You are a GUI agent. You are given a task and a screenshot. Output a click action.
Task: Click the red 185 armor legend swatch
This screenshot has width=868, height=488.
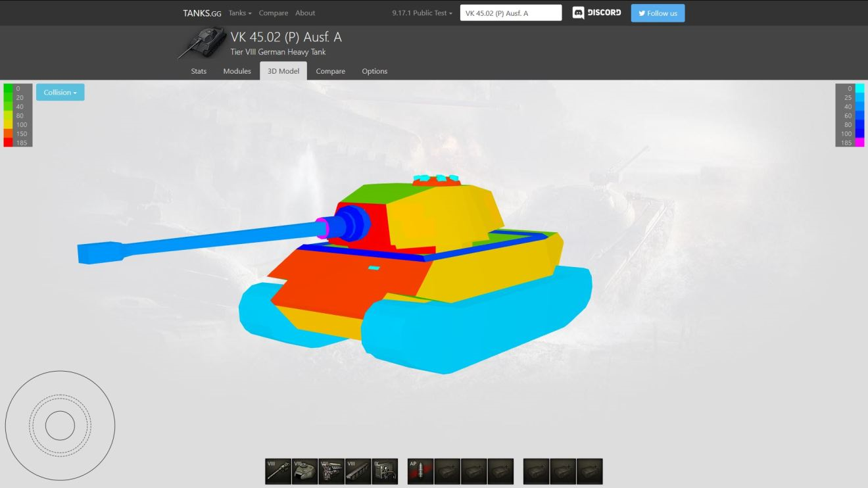(8, 143)
